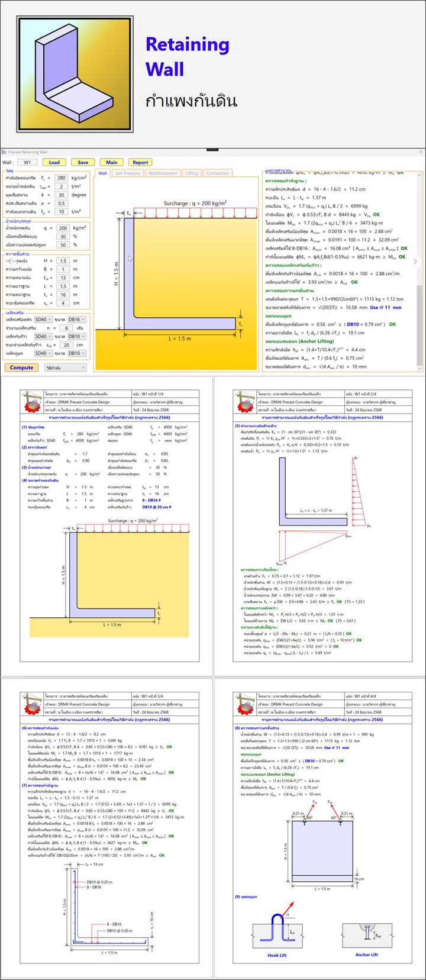Click crane logo on report page 1/4
Viewport: 426px width, 980px height.
click(33, 402)
